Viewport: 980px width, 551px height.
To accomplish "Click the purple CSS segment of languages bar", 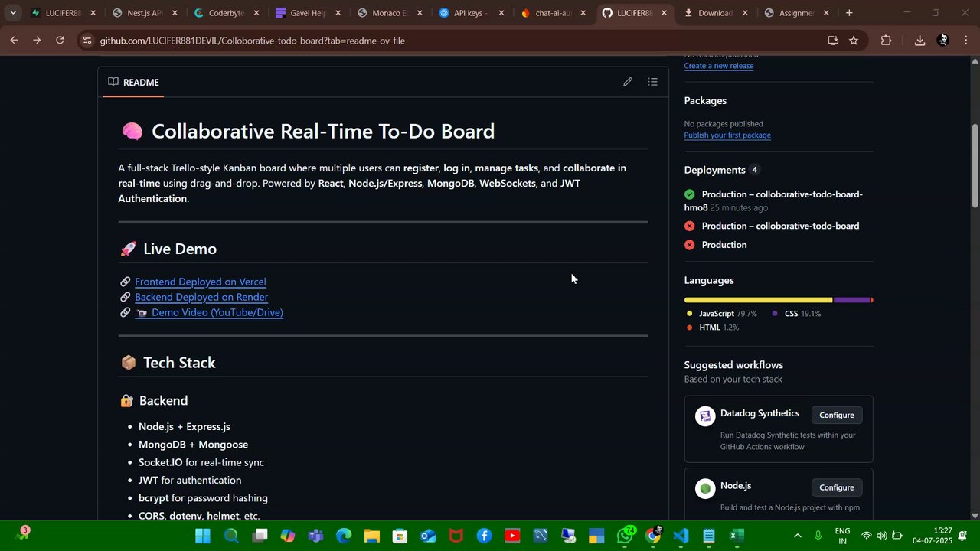I will pyautogui.click(x=851, y=300).
